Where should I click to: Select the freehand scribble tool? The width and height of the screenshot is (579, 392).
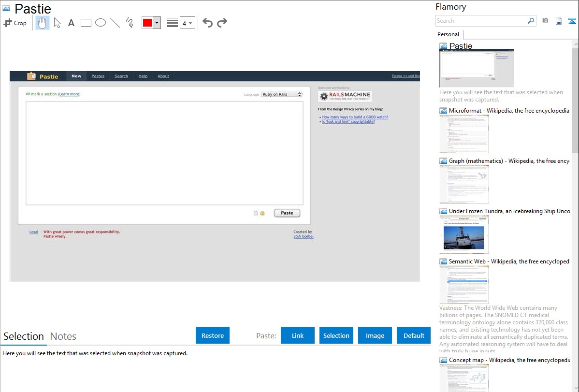coord(130,23)
